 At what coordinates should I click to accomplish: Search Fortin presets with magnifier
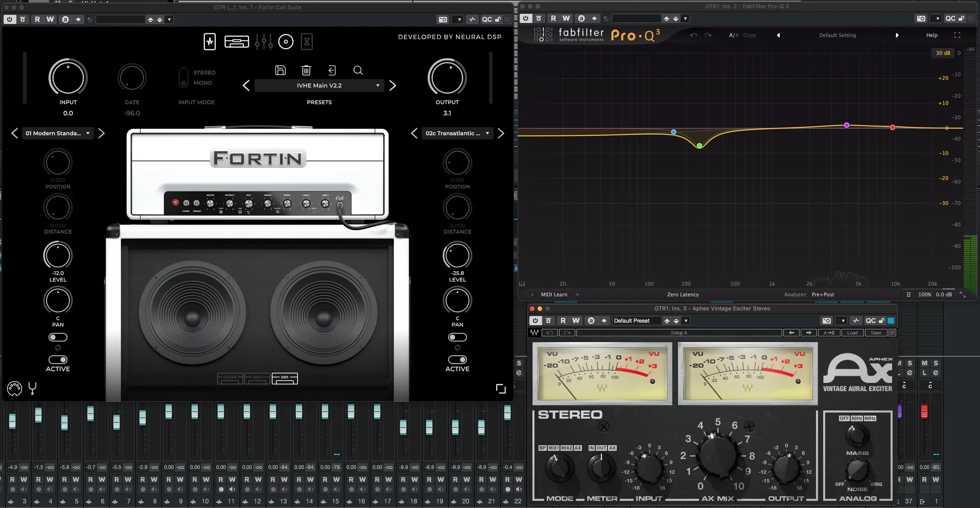358,70
